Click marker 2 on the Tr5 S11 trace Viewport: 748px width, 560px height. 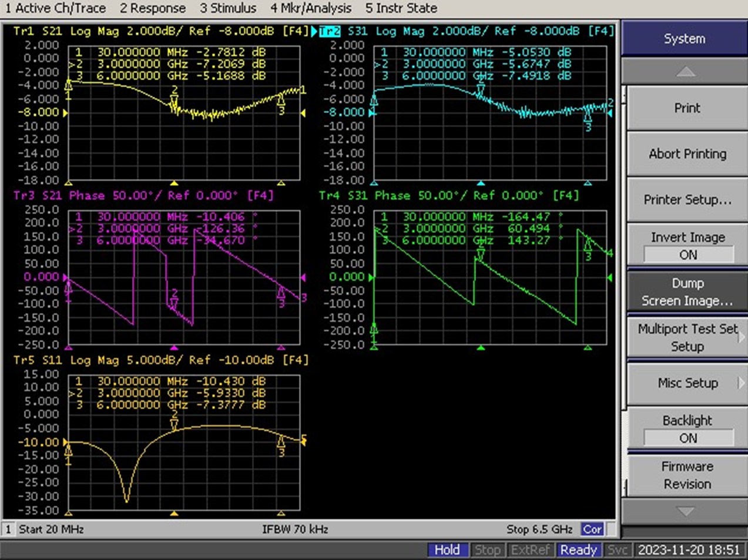click(174, 421)
